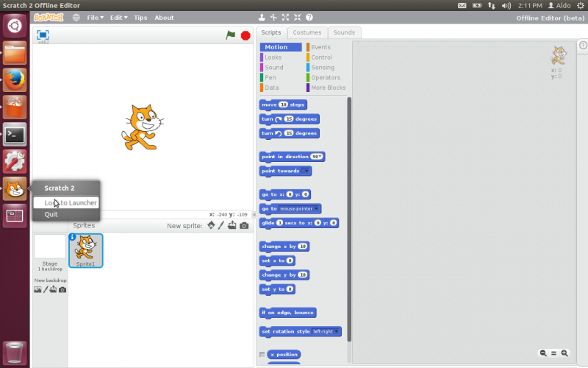The width and height of the screenshot is (588, 368).
Task: Click the if on edge, bounce block
Action: click(x=287, y=313)
